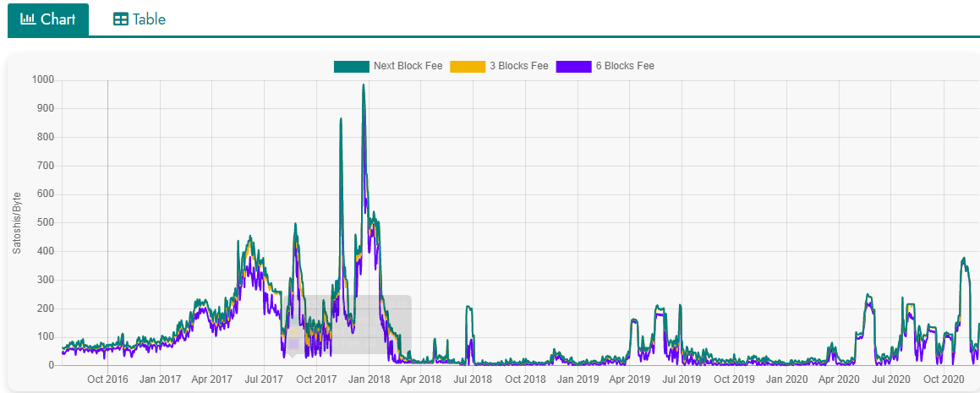Click the fee peak after Oct 2020
Viewport: 980px width, 393px height.
coord(963,259)
